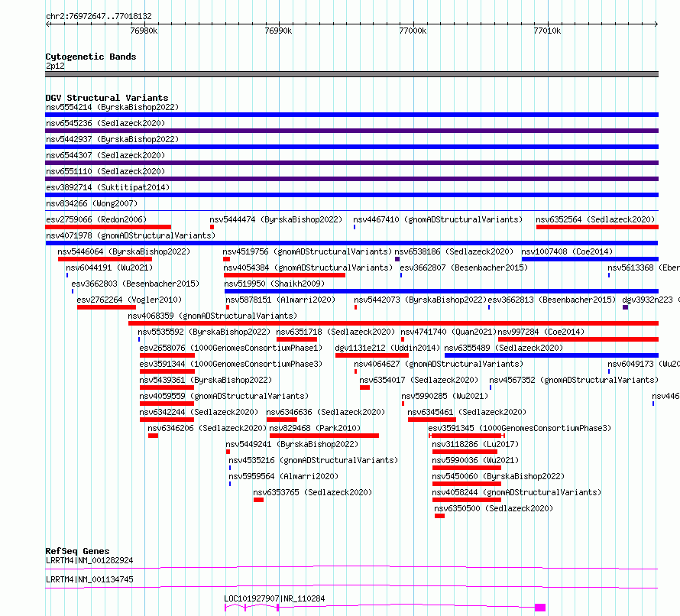Click nsv6044191 (Wu2021) label

point(109,267)
